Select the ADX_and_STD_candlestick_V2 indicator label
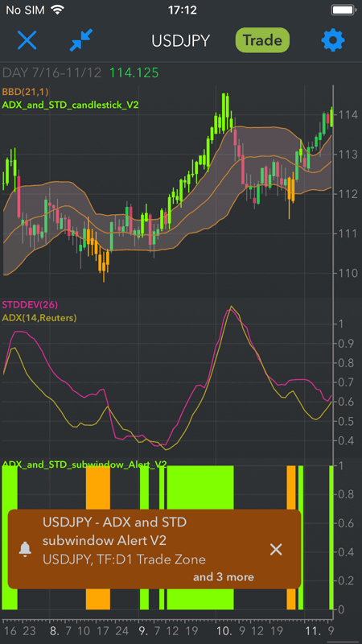The height and width of the screenshot is (644, 362). click(70, 105)
